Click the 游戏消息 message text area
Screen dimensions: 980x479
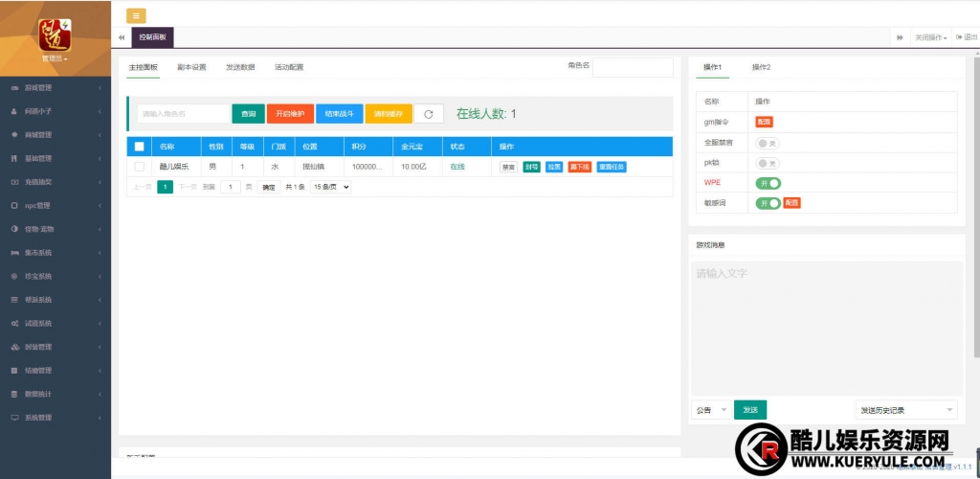point(826,326)
